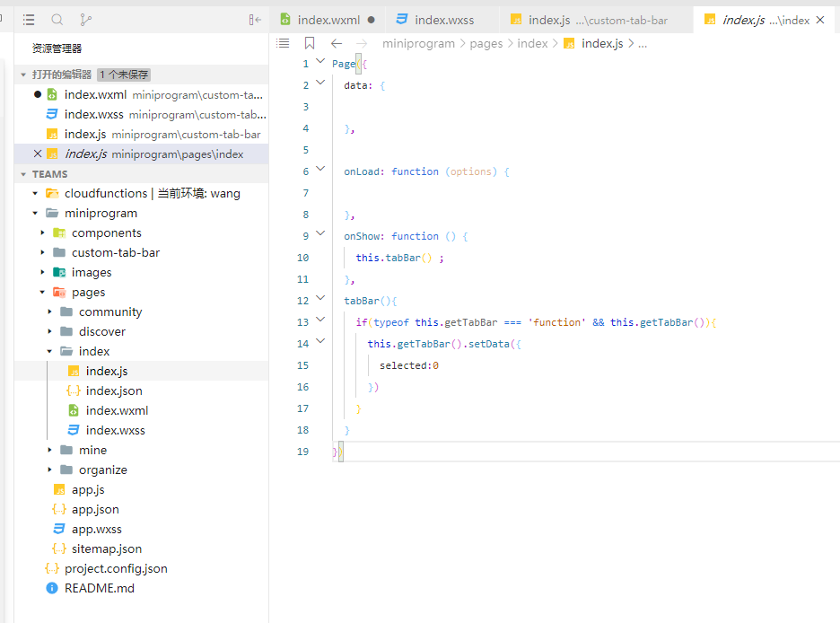Select unsaved index.wxml in open editors

click(x=142, y=94)
